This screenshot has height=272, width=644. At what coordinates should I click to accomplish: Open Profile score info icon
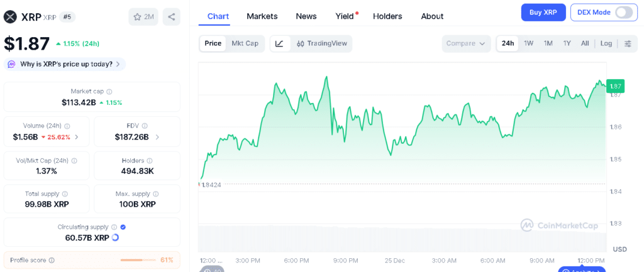[x=52, y=260]
